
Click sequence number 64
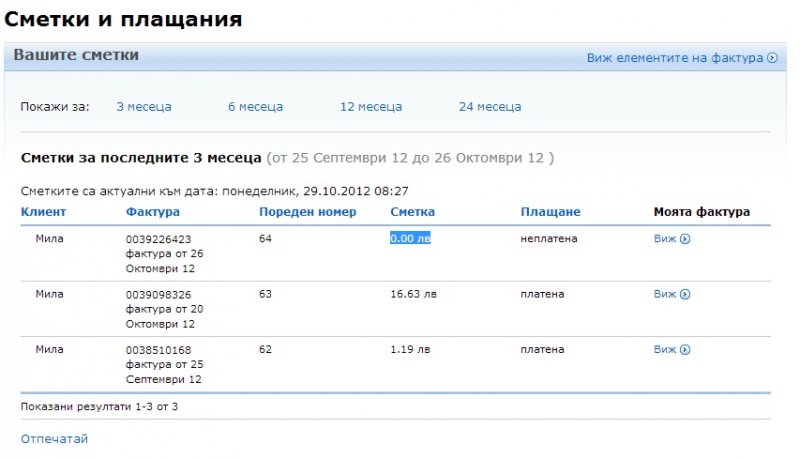click(265, 238)
